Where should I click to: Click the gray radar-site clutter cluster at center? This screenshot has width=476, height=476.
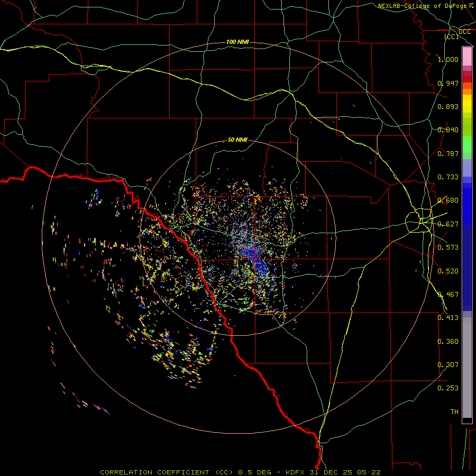[x=241, y=234]
